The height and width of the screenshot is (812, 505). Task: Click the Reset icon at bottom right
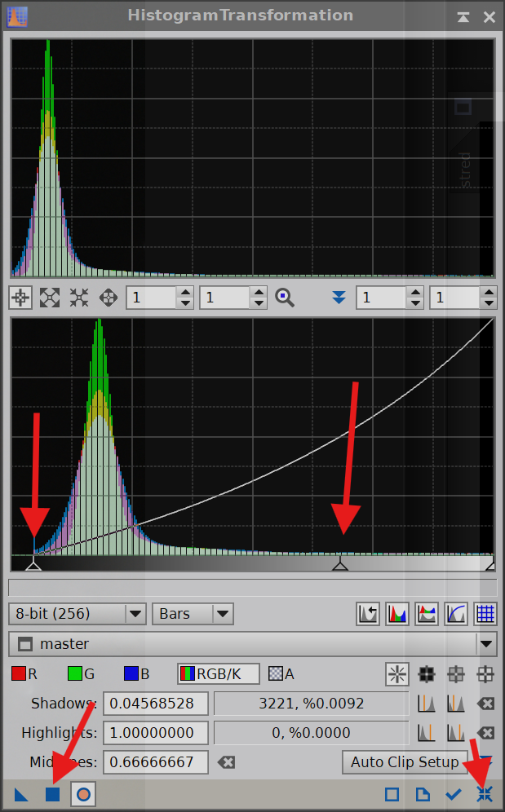tap(485, 794)
